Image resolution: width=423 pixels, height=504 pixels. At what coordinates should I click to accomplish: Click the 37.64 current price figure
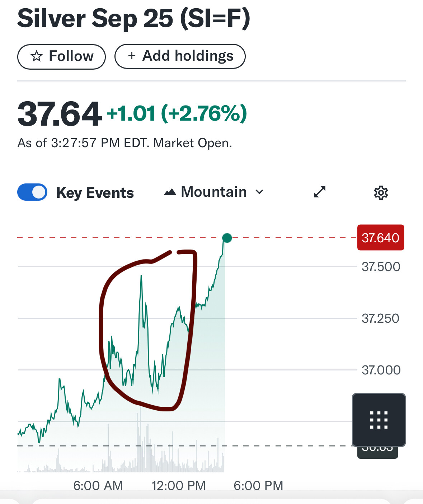pyautogui.click(x=60, y=114)
